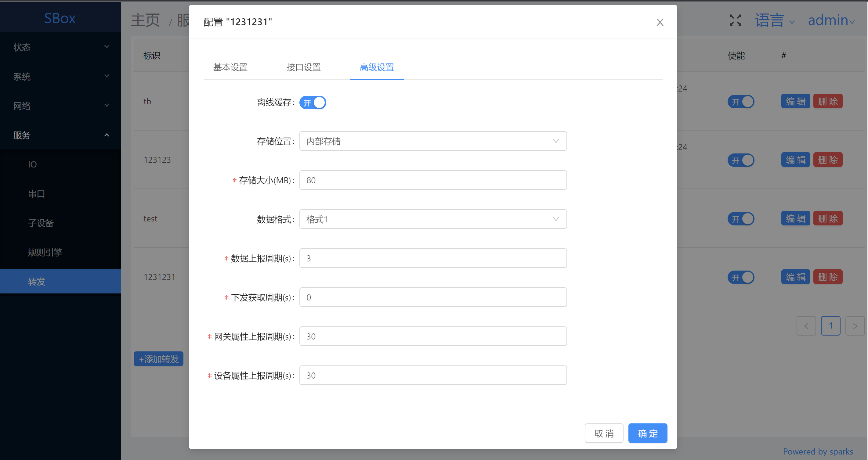
Task: Go to the next page with the right arrow
Action: 855,326
